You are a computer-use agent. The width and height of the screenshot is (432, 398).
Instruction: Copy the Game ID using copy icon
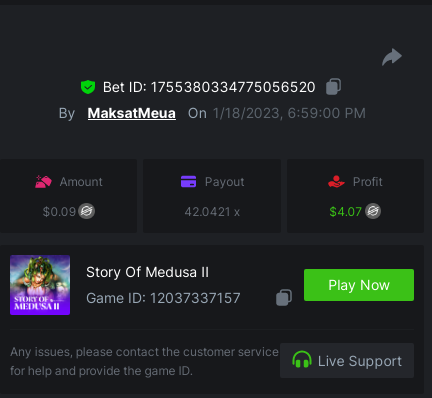point(284,297)
